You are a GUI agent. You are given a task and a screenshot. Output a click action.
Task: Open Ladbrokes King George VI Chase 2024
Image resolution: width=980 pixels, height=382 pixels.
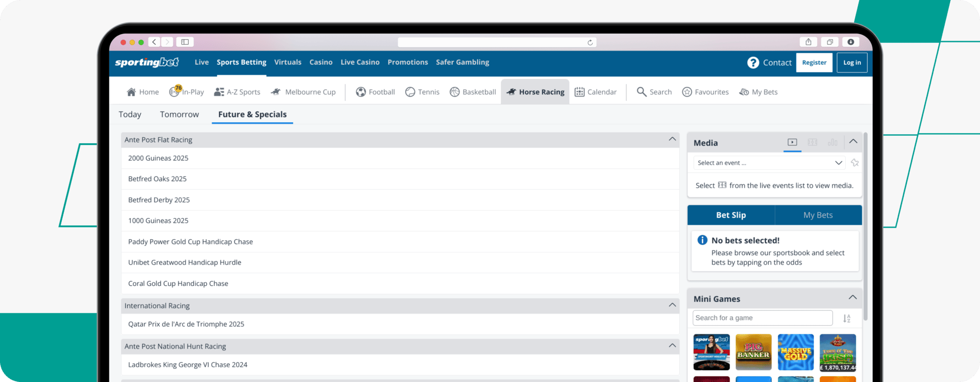400,365
